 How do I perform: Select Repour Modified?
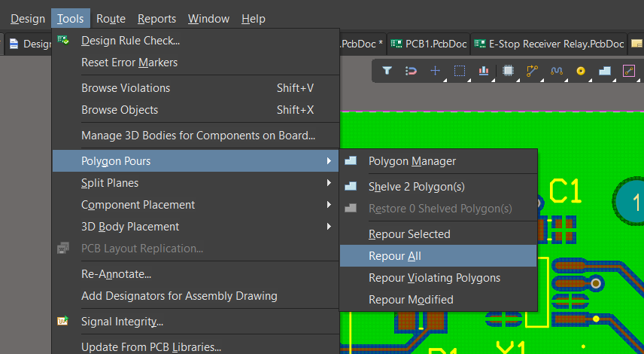click(438, 299)
